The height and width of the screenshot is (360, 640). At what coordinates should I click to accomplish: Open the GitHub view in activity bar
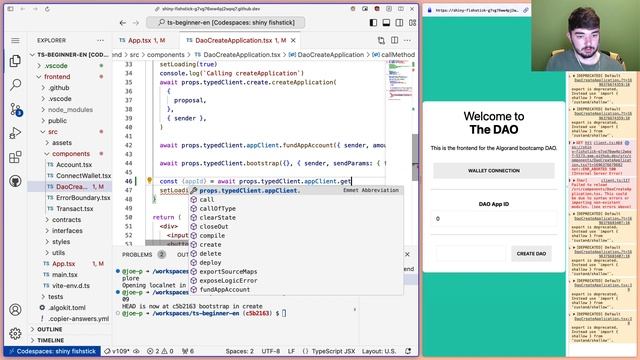(x=15, y=181)
